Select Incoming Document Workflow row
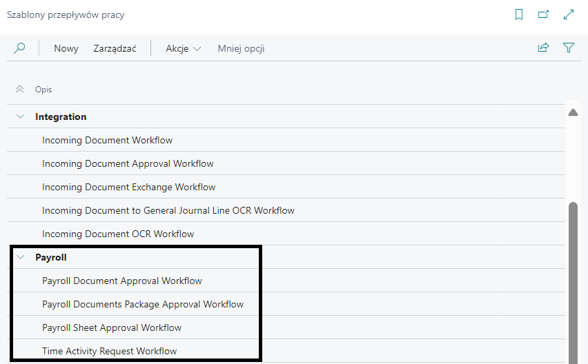 click(107, 141)
